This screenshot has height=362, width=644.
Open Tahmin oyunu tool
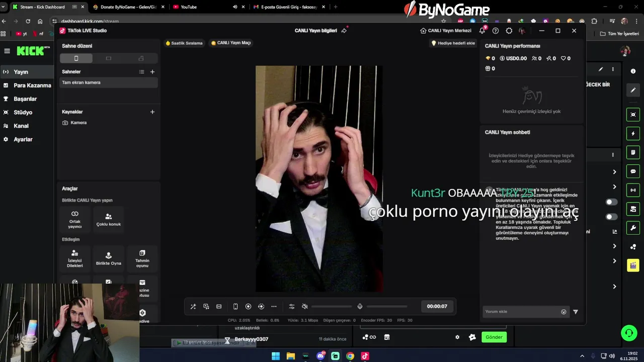[x=142, y=258]
